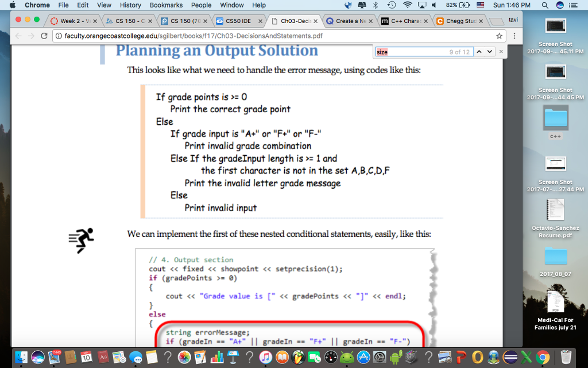Click the Wi-Fi icon in the menu bar
Screen dimensions: 588x368
(408, 5)
